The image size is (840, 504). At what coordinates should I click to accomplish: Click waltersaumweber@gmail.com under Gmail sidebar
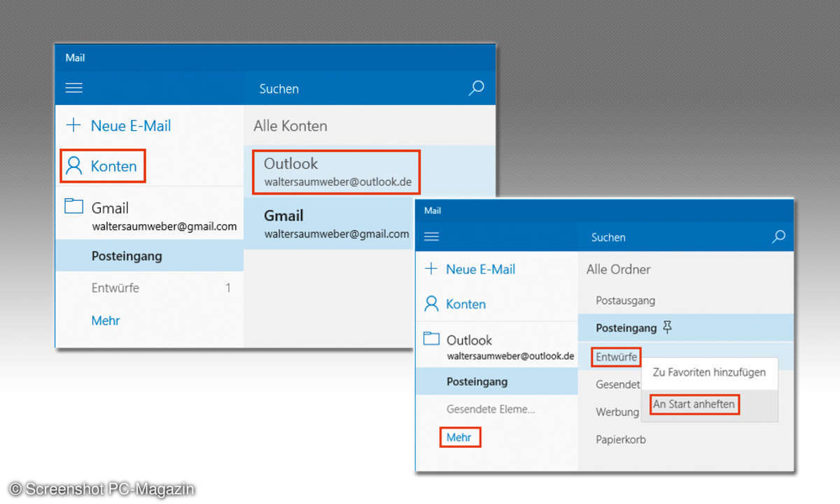click(x=164, y=226)
